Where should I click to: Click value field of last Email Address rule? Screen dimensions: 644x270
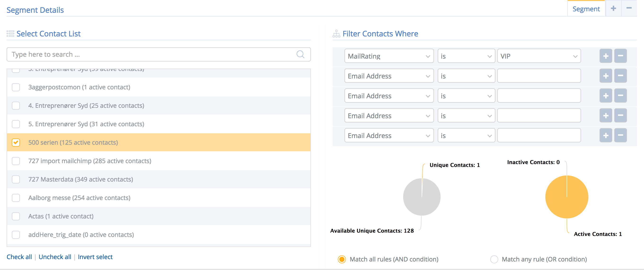pyautogui.click(x=539, y=135)
